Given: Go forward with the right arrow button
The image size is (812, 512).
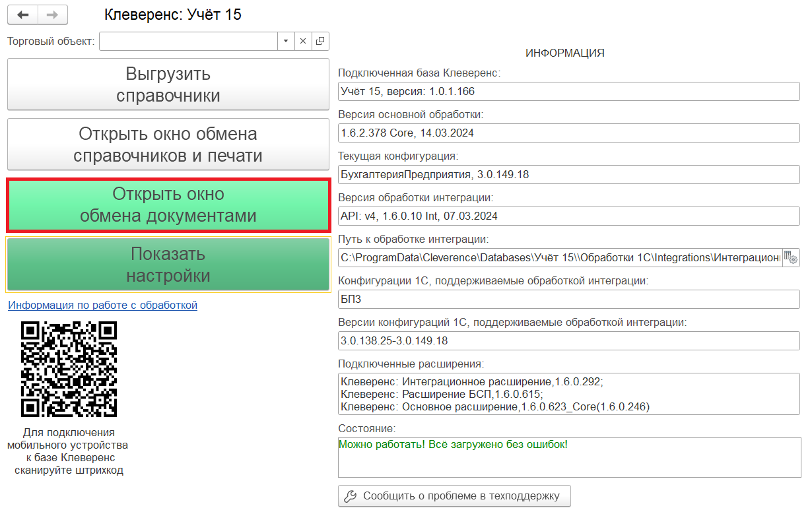Looking at the screenshot, I should coord(53,14).
